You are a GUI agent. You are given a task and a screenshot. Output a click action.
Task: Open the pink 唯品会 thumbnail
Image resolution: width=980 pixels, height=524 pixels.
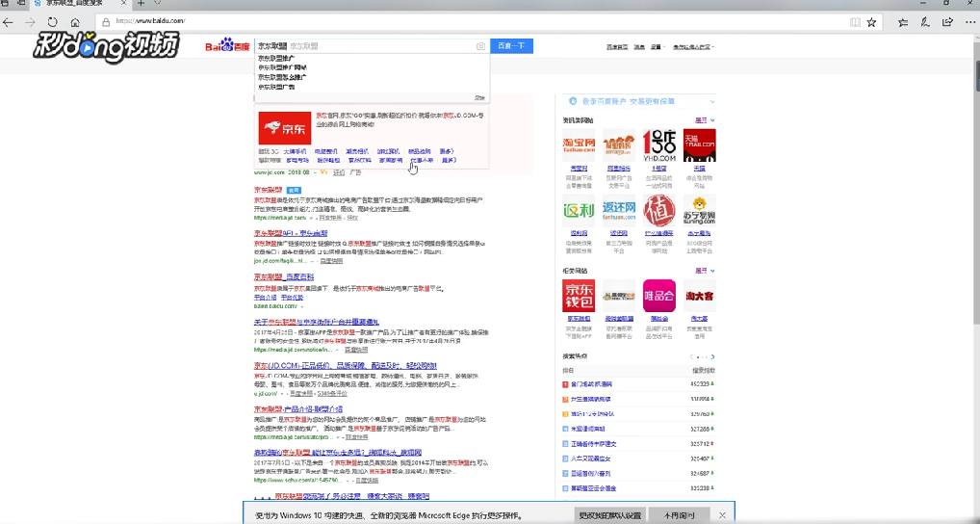[659, 296]
